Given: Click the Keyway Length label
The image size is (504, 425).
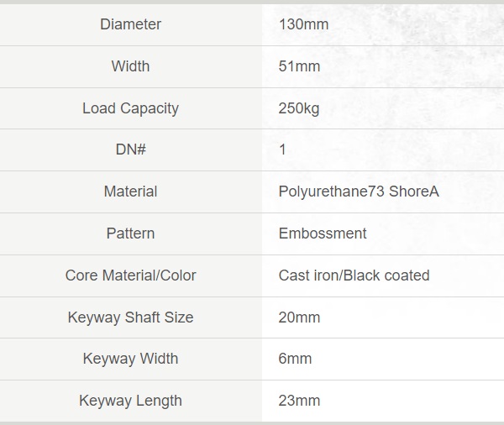Looking at the screenshot, I should pos(130,401).
